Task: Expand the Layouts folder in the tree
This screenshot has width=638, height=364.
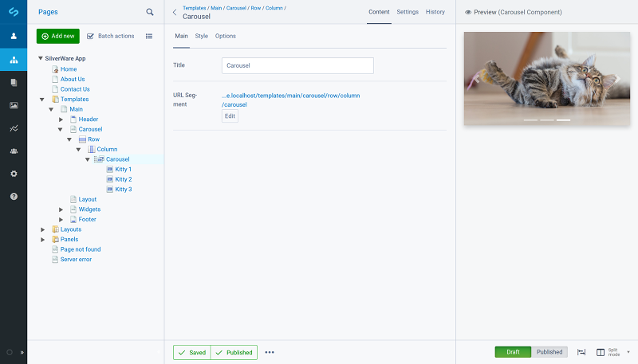Action: [x=43, y=229]
